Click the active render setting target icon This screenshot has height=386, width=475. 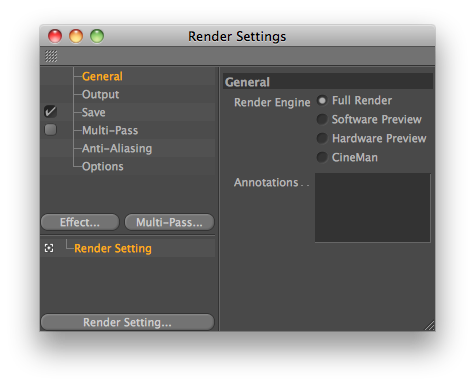tap(49, 248)
